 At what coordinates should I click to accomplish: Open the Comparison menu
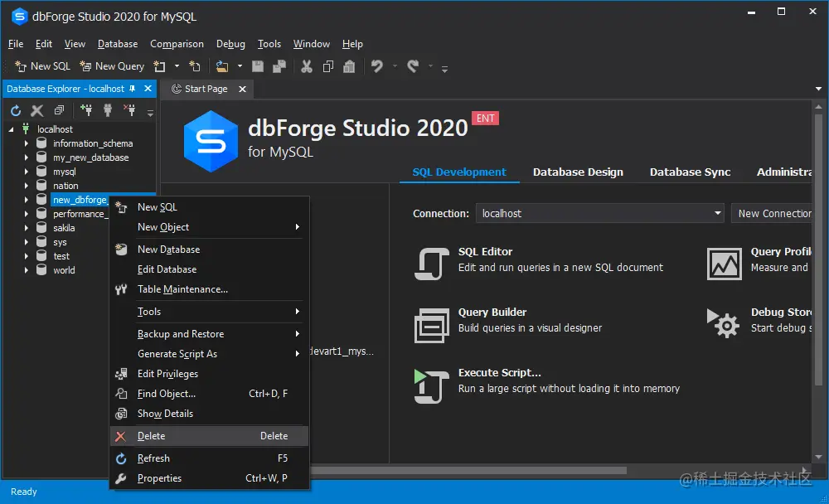[x=177, y=44]
